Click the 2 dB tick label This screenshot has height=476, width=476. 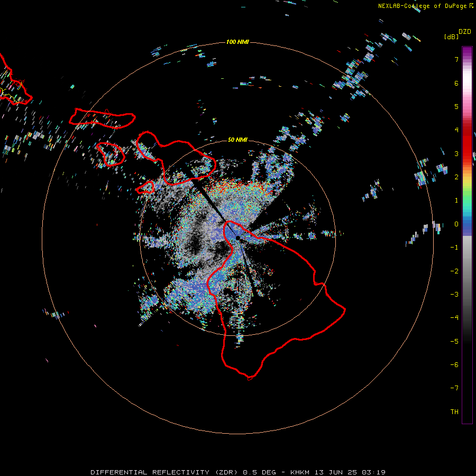[456, 177]
